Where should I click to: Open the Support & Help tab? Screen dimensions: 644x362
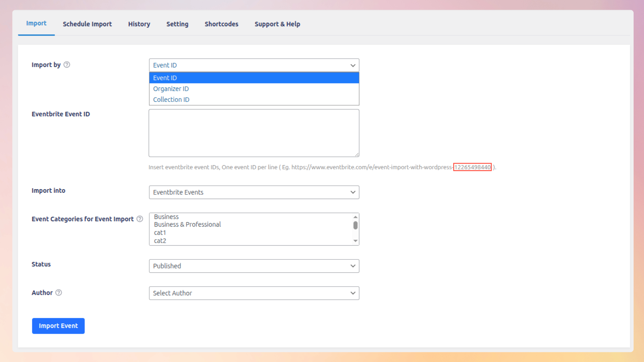pyautogui.click(x=277, y=24)
